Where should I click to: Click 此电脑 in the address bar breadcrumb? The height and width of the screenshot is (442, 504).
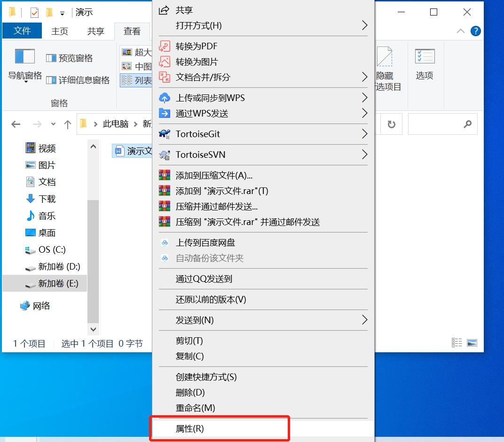116,124
